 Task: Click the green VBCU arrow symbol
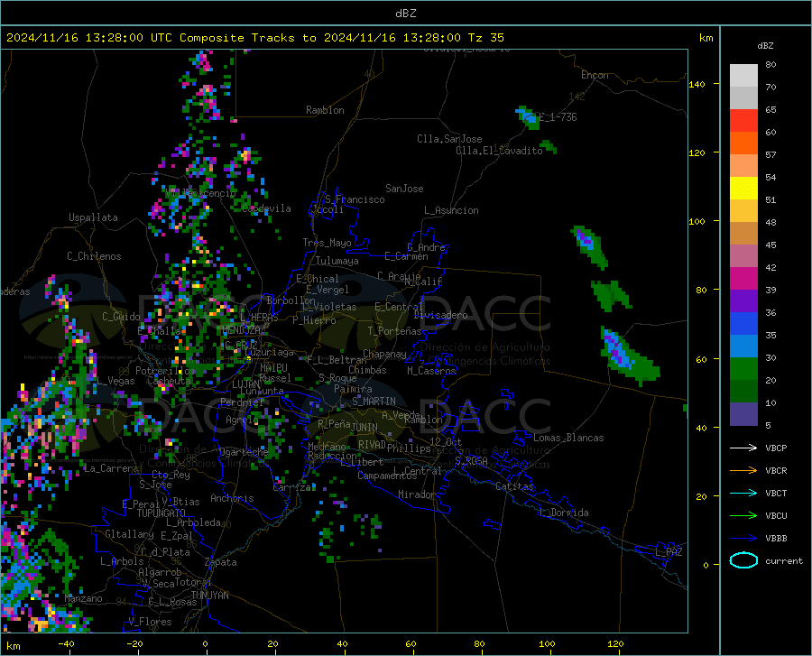click(x=743, y=516)
